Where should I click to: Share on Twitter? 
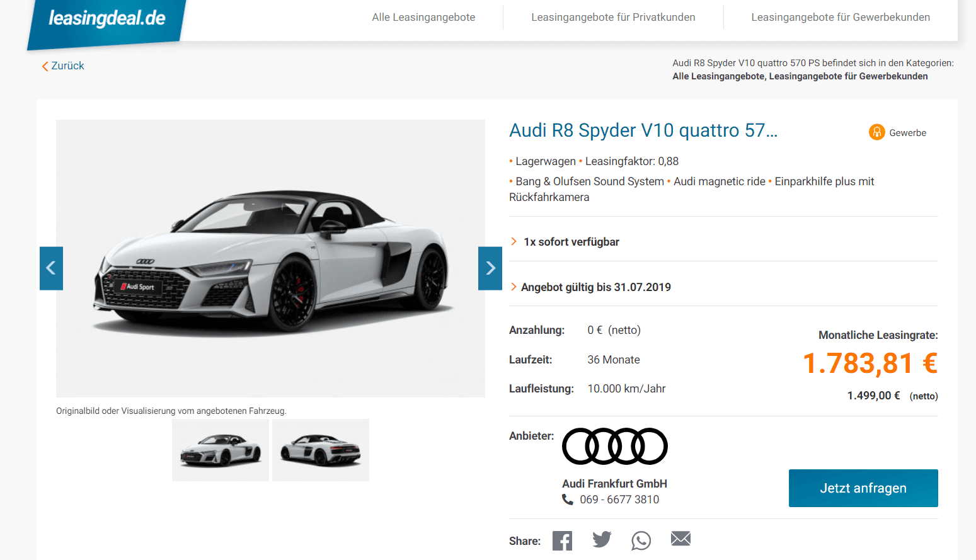602,539
